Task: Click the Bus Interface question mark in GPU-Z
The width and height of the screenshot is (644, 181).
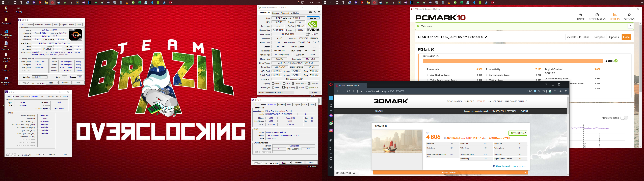Action: pyautogui.click(x=319, y=43)
